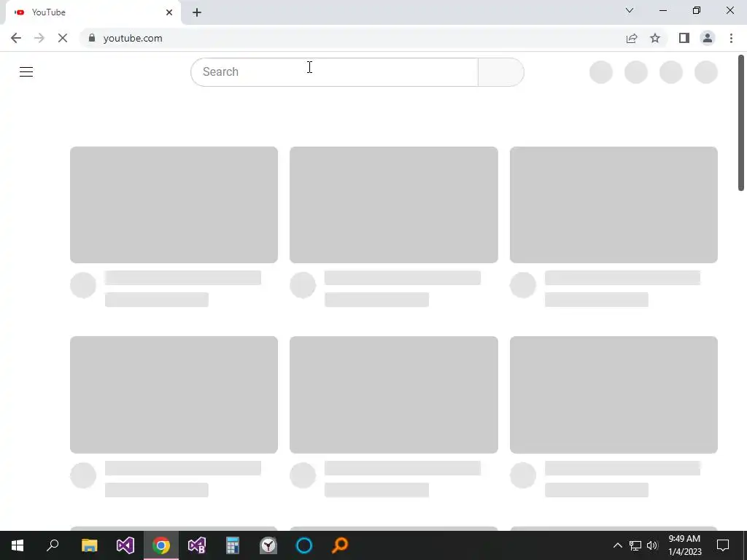This screenshot has width=747, height=560.
Task: Open Chrome's three-dot menu
Action: (x=731, y=38)
